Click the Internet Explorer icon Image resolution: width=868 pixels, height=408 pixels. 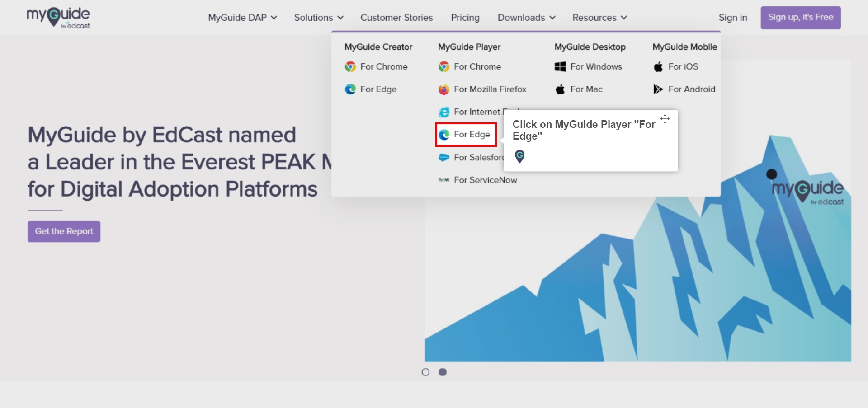click(444, 112)
